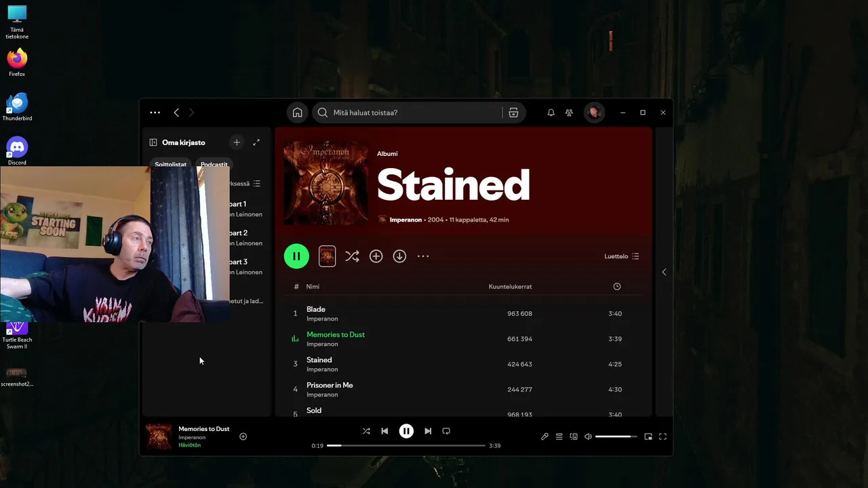Collapse the Oma kirjasto sidebar

(153, 142)
